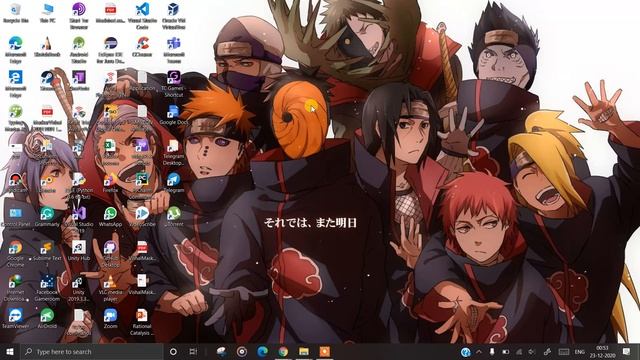Launch Facebook Gameroom shortcut
Screen dimensions: 640x360
(47, 288)
